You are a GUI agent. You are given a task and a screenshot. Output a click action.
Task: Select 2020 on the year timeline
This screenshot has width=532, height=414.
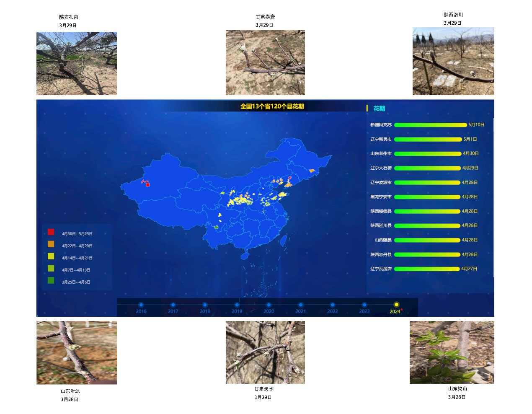[x=269, y=305]
